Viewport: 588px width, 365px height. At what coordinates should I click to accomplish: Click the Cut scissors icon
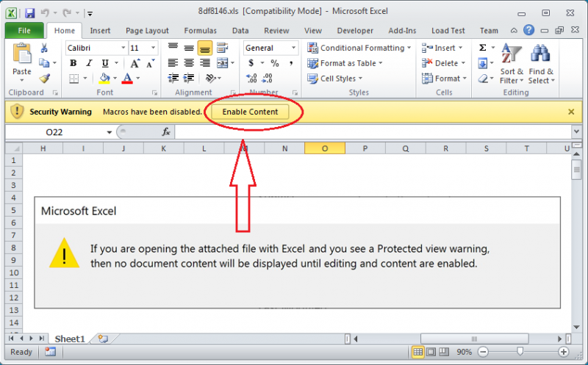pos(44,48)
